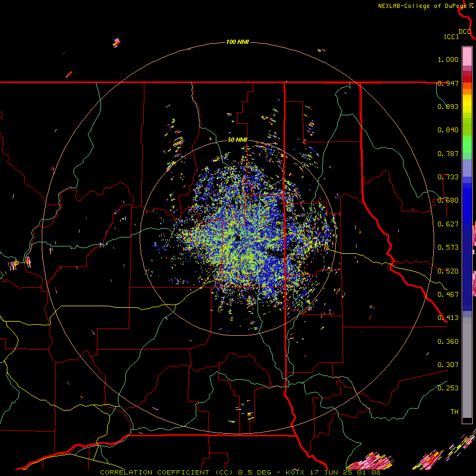Select the 0.627 legend value
Screen dimensions: 476x476
click(448, 224)
